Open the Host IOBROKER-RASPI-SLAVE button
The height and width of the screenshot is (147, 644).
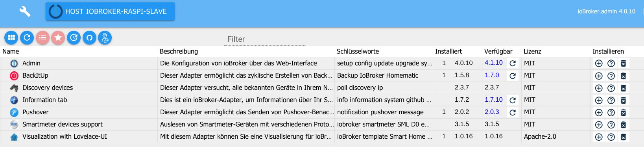point(110,11)
